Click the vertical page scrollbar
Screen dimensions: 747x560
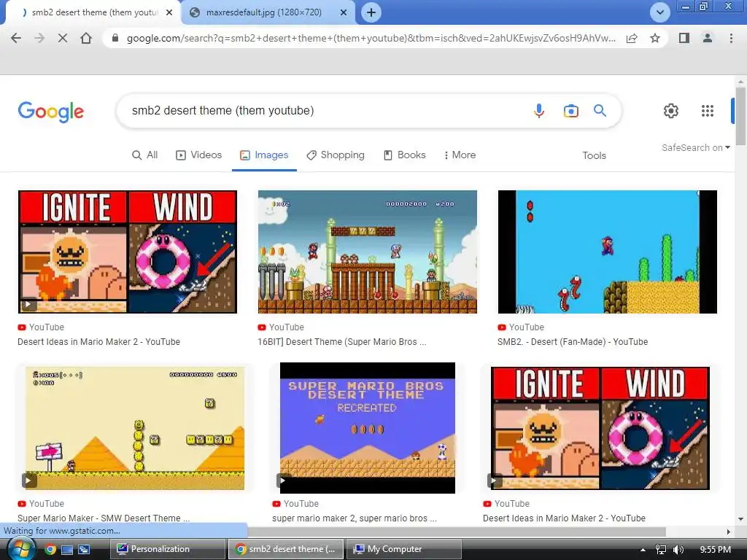[740, 116]
